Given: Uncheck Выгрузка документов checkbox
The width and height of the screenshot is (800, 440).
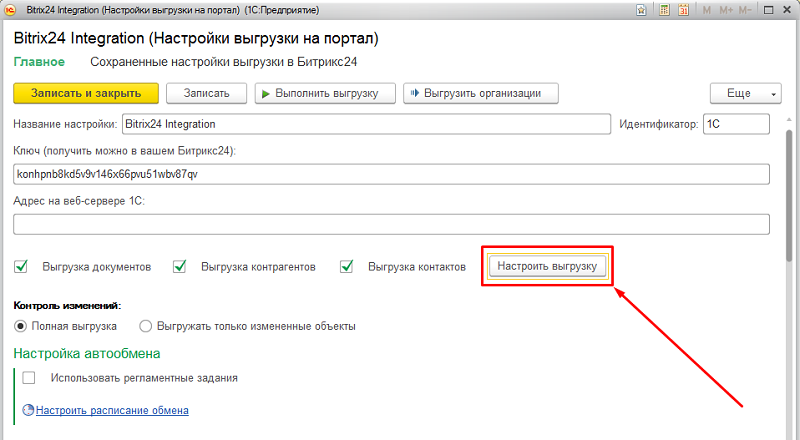Looking at the screenshot, I should click(21, 266).
